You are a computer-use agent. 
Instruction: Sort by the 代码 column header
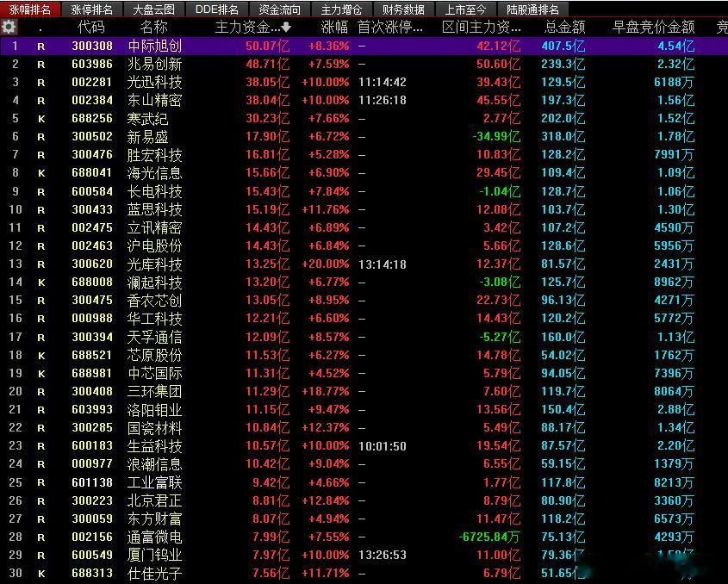pyautogui.click(x=91, y=27)
